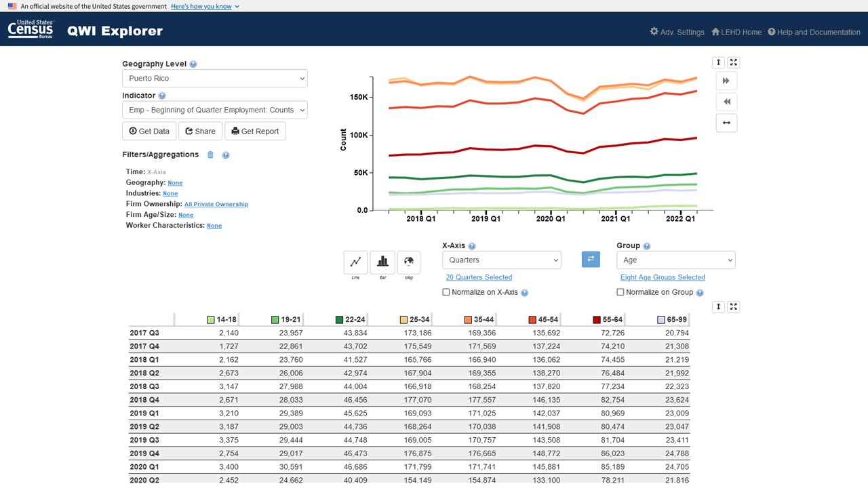Open Adv. Settings in the header
The image size is (868, 488).
677,32
